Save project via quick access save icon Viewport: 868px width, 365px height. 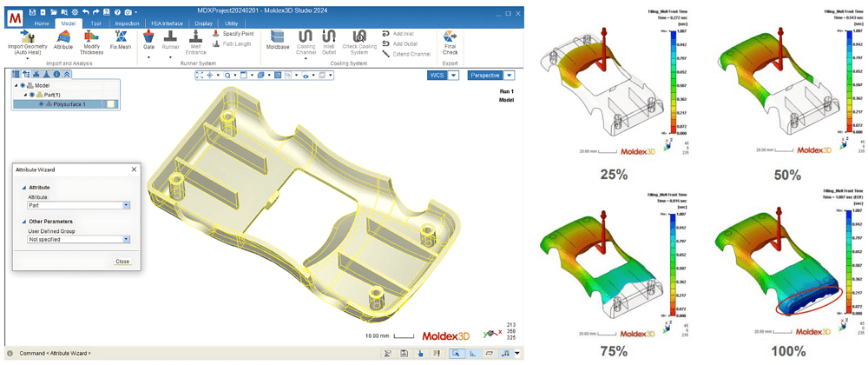[33, 11]
